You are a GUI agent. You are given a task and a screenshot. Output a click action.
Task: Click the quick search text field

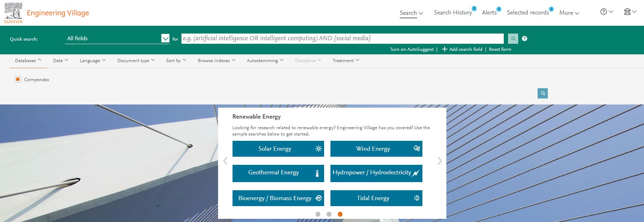[342, 38]
